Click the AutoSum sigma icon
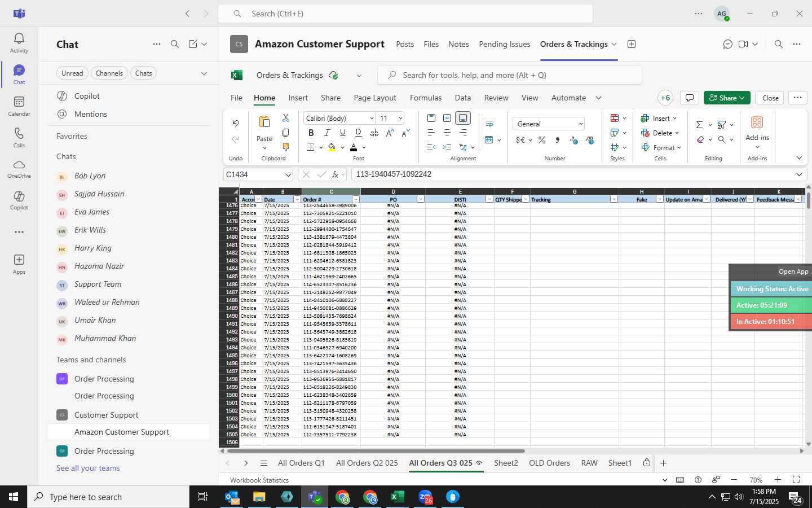This screenshot has width=812, height=508. 699,125
